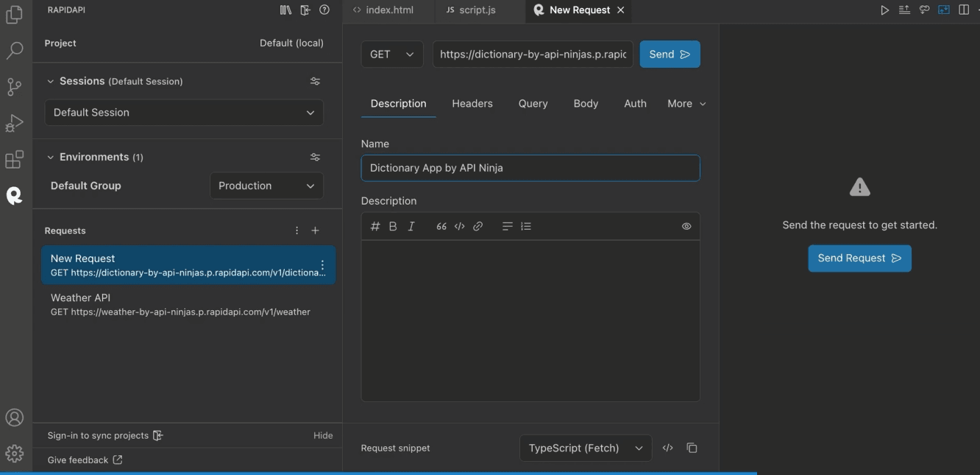Insert inline code in description editor
Image resolution: width=980 pixels, height=475 pixels.
(x=460, y=226)
